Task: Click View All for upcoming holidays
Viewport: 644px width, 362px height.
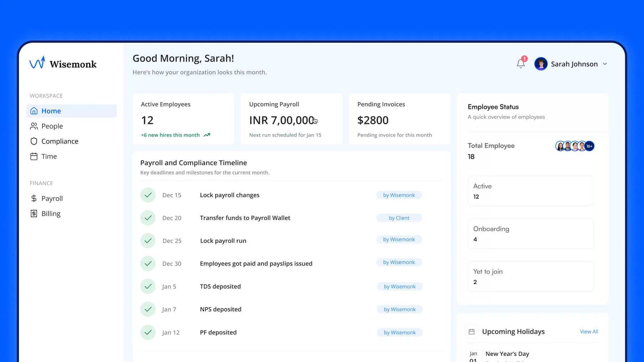Action: click(x=589, y=331)
